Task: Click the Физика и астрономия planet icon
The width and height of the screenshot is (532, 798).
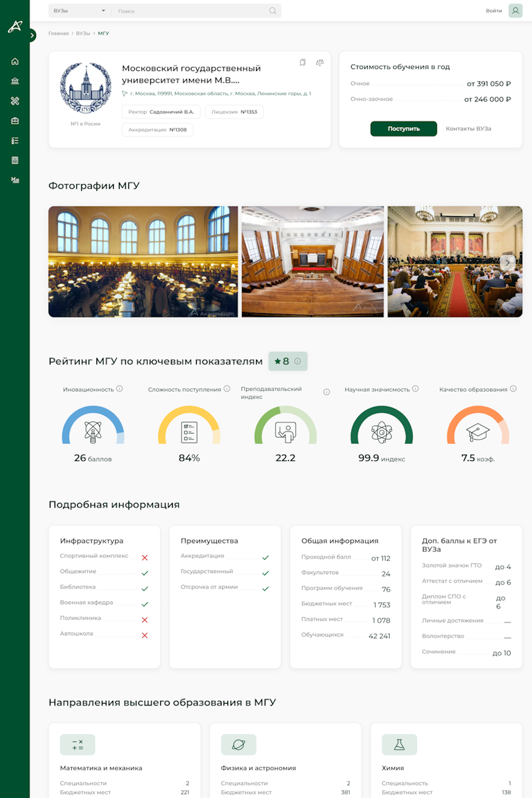Action: [x=238, y=744]
